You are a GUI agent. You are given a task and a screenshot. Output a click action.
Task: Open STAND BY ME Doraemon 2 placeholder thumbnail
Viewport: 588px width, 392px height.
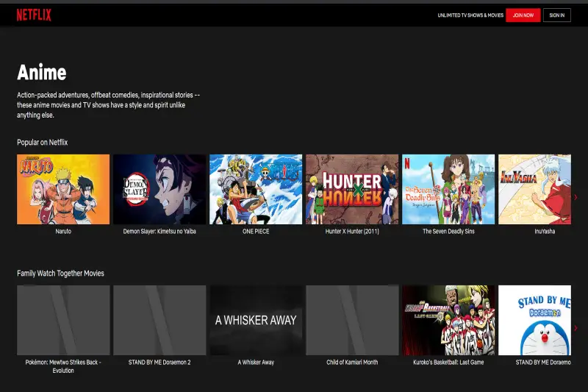point(159,321)
